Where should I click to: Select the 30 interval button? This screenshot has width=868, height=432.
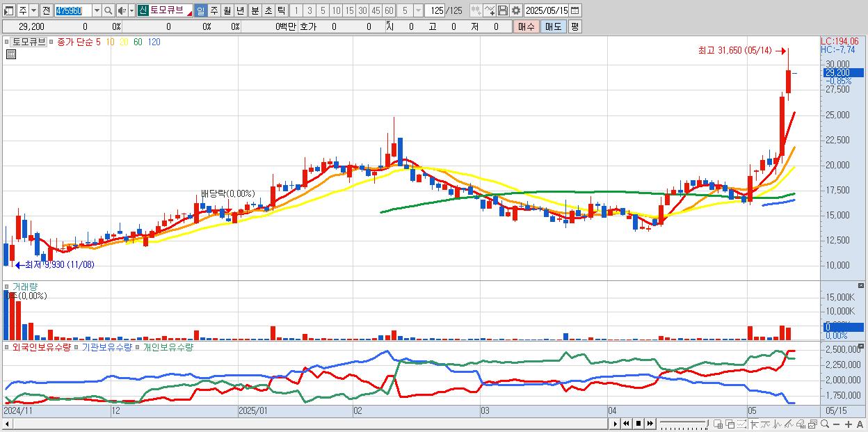pos(362,10)
